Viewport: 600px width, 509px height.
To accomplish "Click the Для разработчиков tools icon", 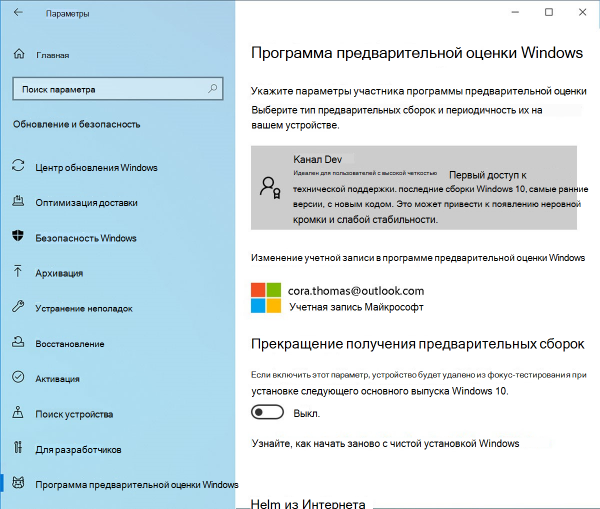I will [18, 447].
